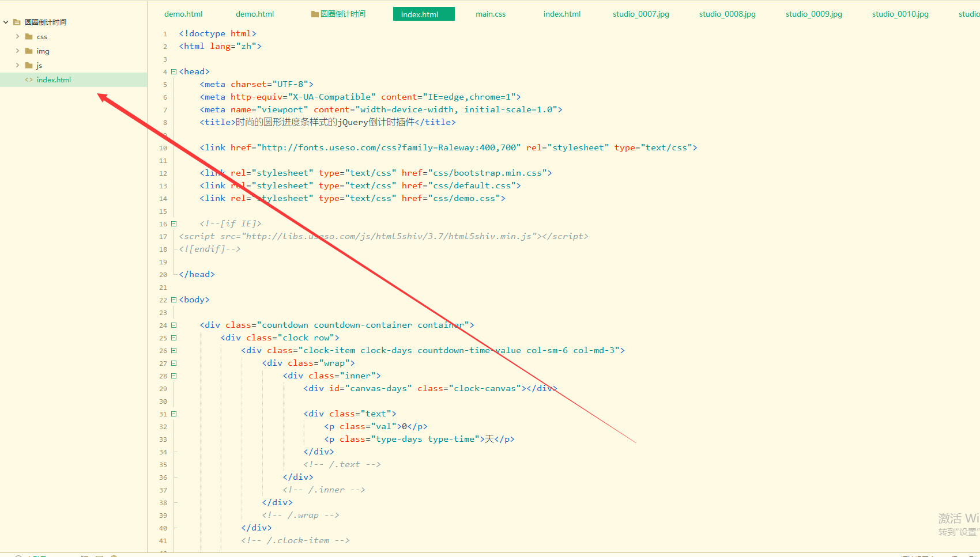Viewport: 980px width, 557px height.
Task: Collapse the head fold marker on line 4
Action: click(174, 72)
